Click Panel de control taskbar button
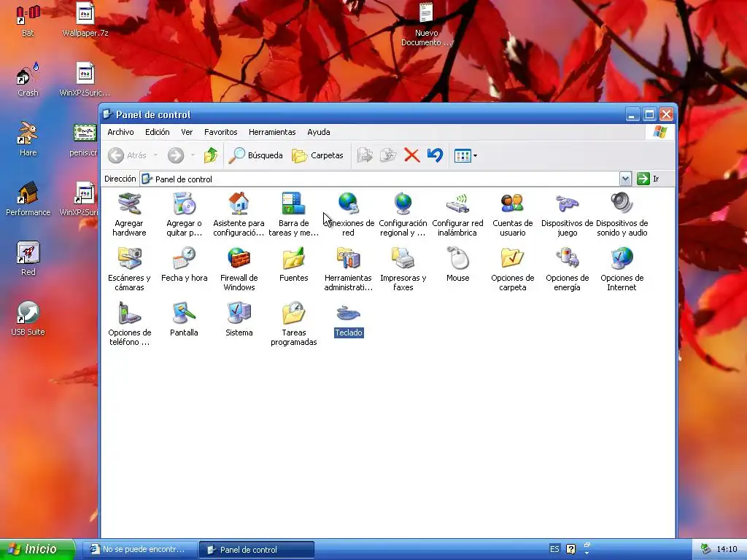Image resolution: width=747 pixels, height=560 pixels. 256,549
